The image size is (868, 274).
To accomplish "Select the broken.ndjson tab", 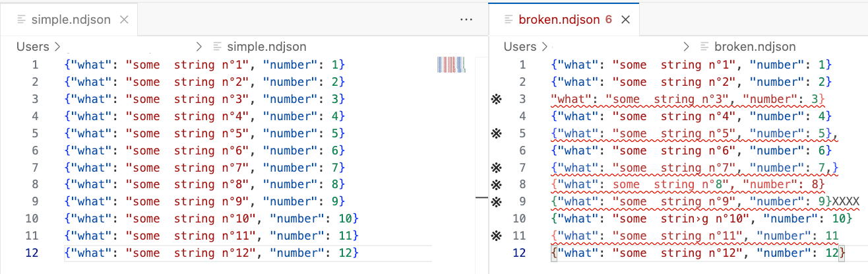I will coord(559,20).
